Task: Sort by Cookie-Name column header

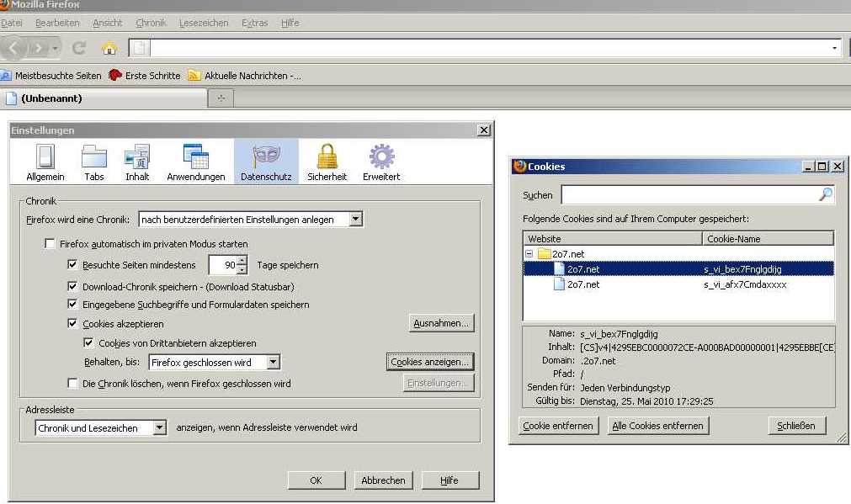Action: pyautogui.click(x=768, y=238)
